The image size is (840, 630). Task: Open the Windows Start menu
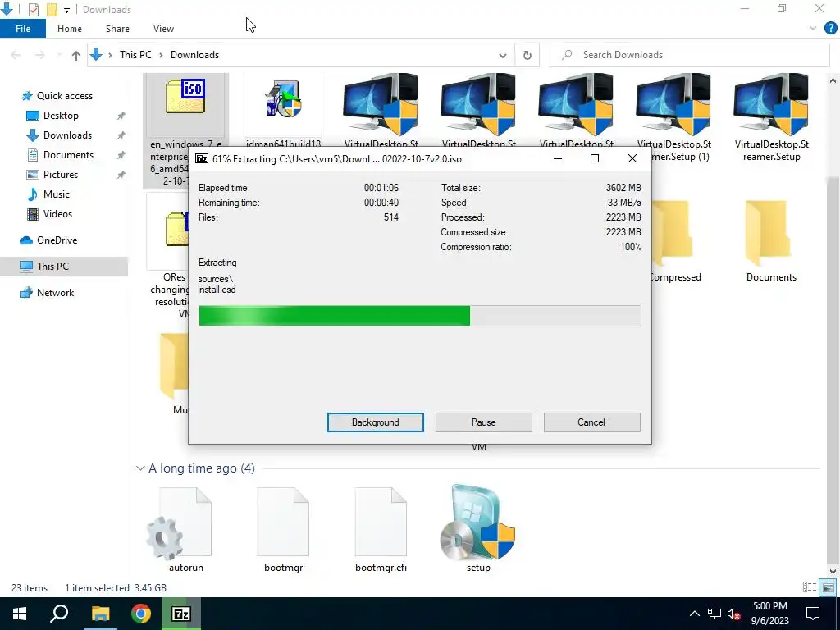pyautogui.click(x=20, y=614)
